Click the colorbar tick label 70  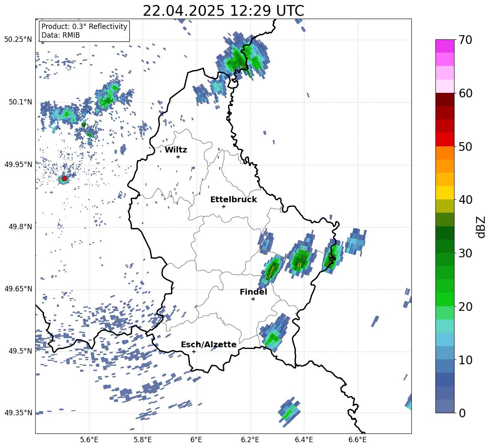(x=465, y=40)
